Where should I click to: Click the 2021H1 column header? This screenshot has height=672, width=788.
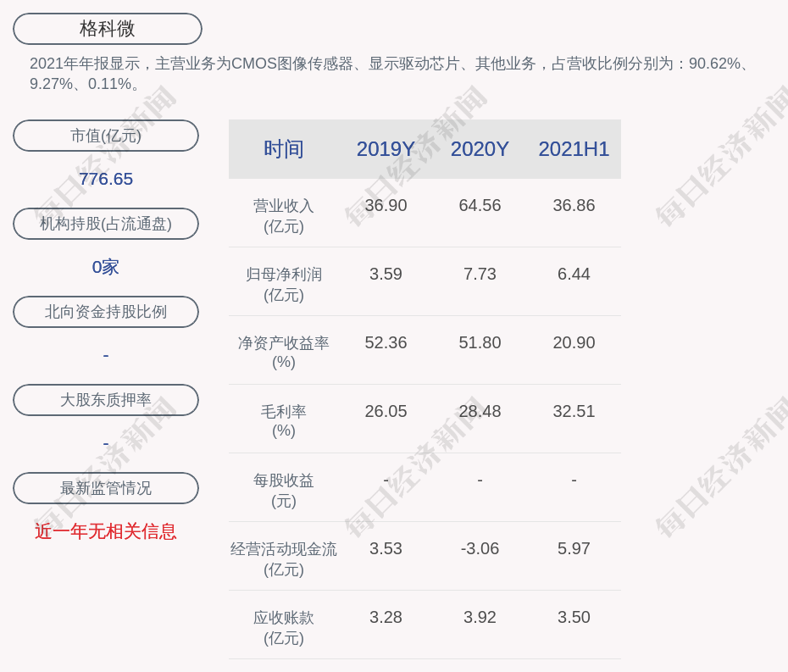tap(574, 149)
